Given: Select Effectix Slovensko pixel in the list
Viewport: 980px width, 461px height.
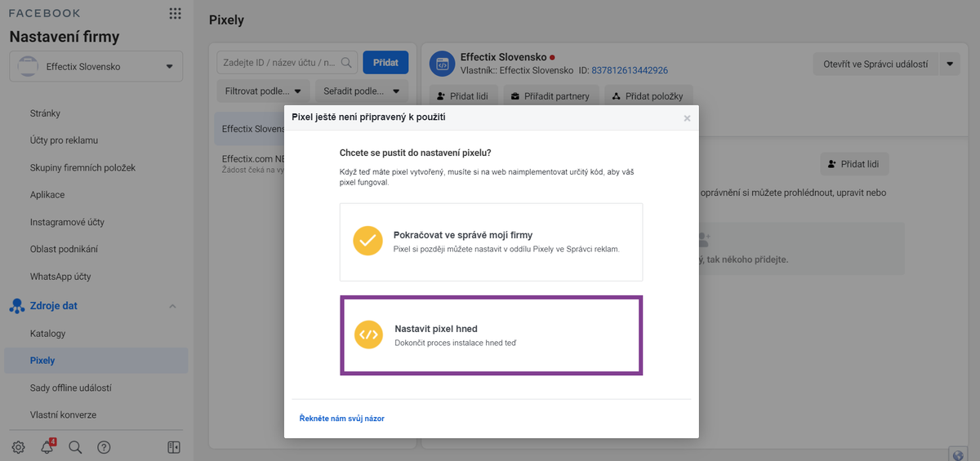Looking at the screenshot, I should pyautogui.click(x=249, y=129).
